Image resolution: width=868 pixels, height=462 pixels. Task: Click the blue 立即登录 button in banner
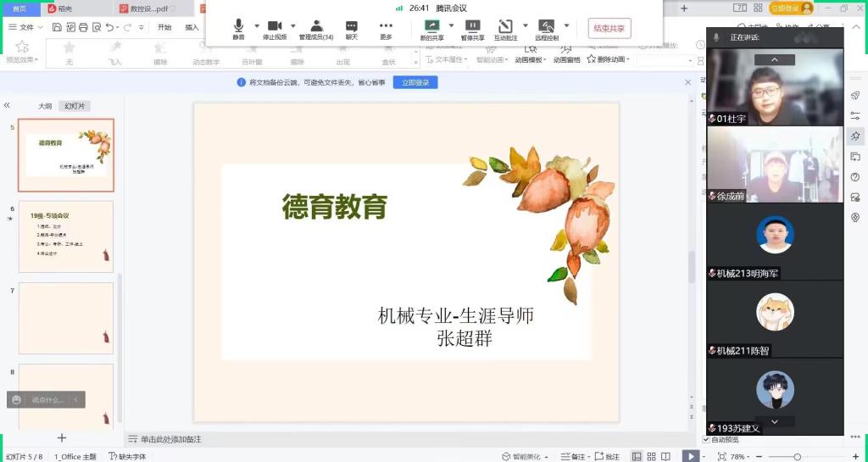(x=415, y=82)
